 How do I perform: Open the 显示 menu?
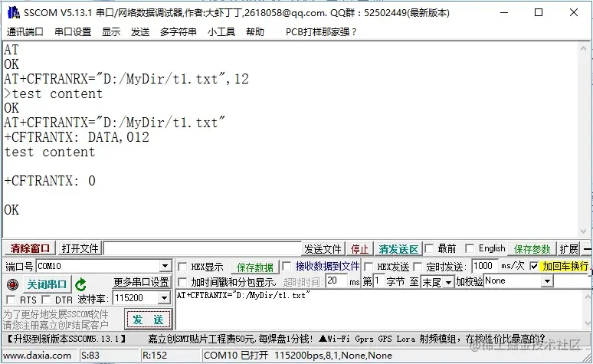point(111,31)
